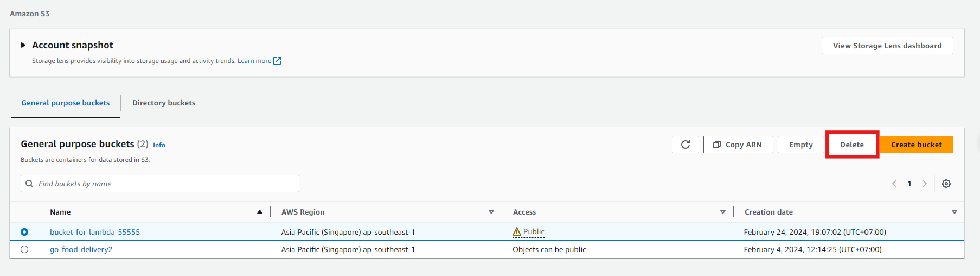Screen dimensions: 980x276
Task: Click February 4, 2024 creation date cell
Action: (813, 249)
